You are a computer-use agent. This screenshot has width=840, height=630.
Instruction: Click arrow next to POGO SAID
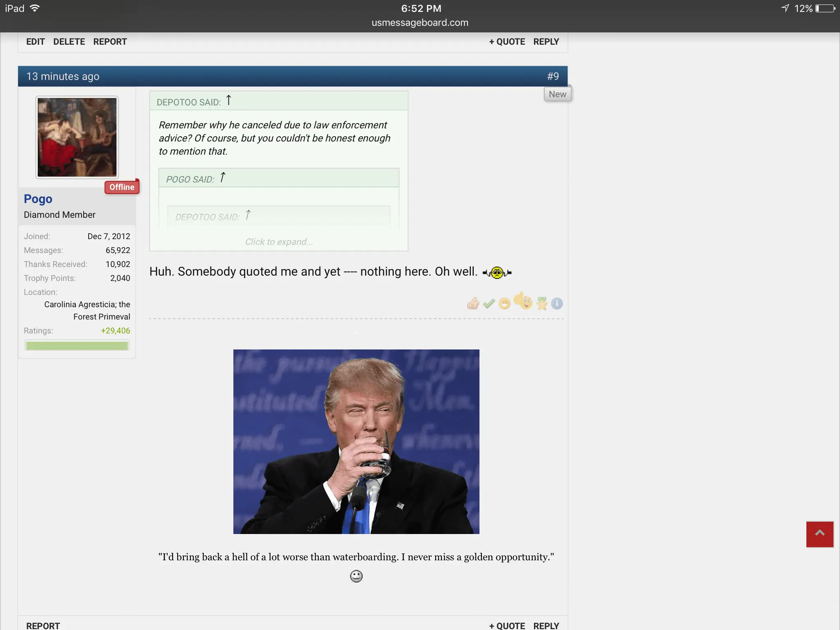point(223,178)
